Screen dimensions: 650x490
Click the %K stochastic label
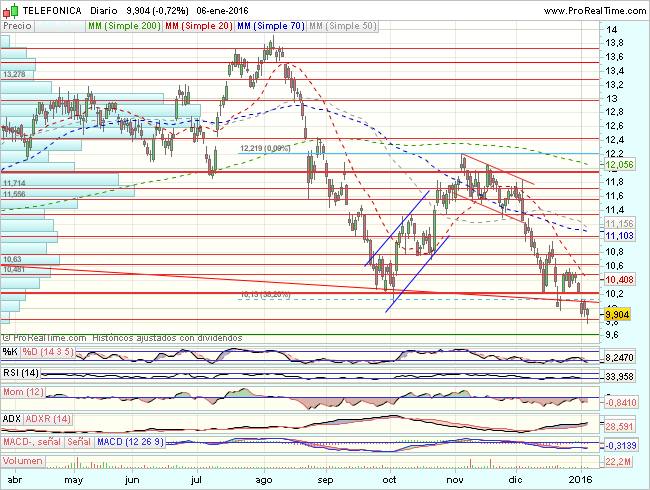tap(10, 352)
